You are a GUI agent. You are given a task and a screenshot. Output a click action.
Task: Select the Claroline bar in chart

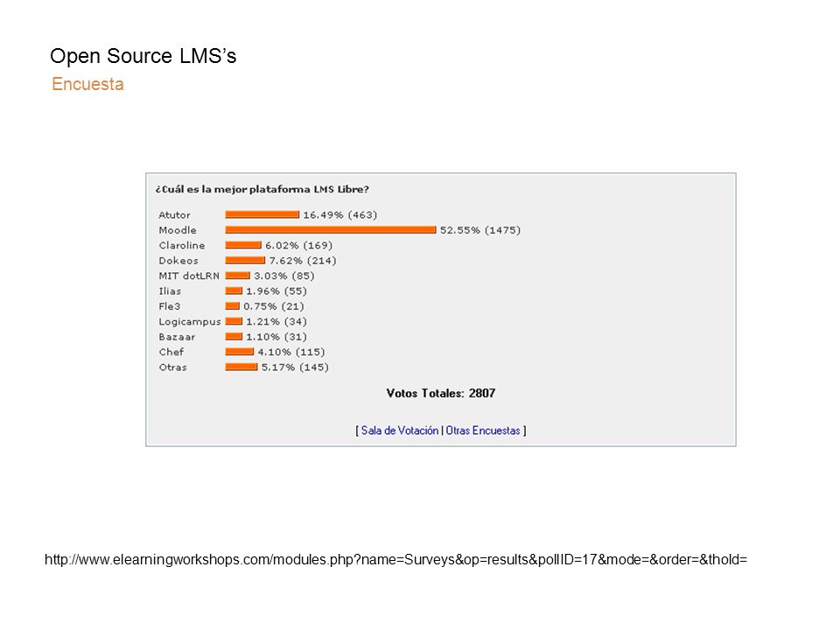point(243,245)
